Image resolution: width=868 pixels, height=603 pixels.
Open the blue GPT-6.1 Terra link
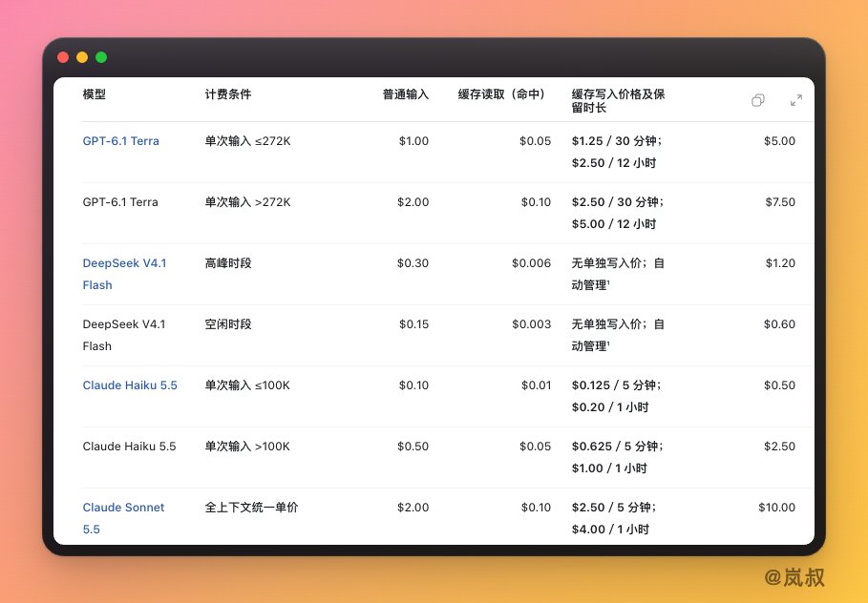click(x=120, y=141)
